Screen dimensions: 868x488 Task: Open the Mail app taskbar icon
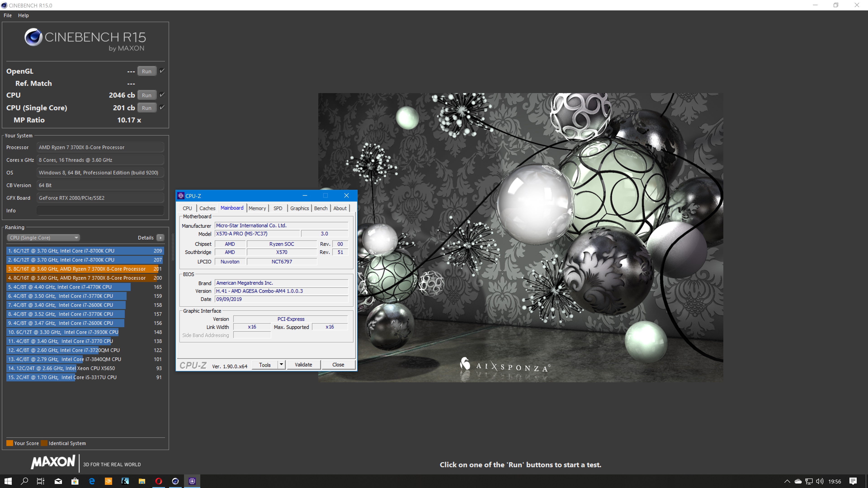pyautogui.click(x=58, y=481)
